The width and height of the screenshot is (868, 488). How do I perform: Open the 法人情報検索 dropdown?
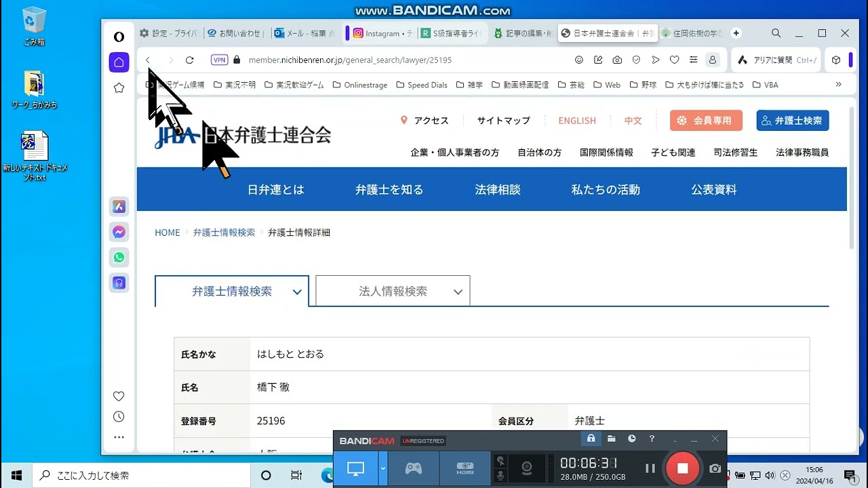click(x=393, y=290)
